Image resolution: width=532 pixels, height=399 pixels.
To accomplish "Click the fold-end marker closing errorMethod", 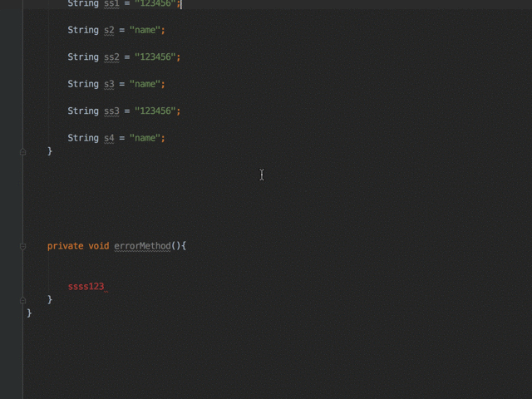I will pos(22,300).
